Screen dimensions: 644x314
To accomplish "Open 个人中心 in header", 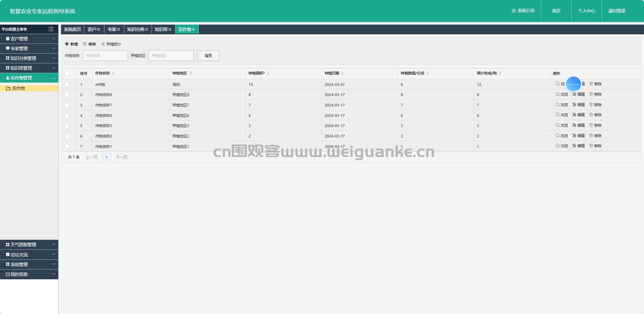I will 586,11.
